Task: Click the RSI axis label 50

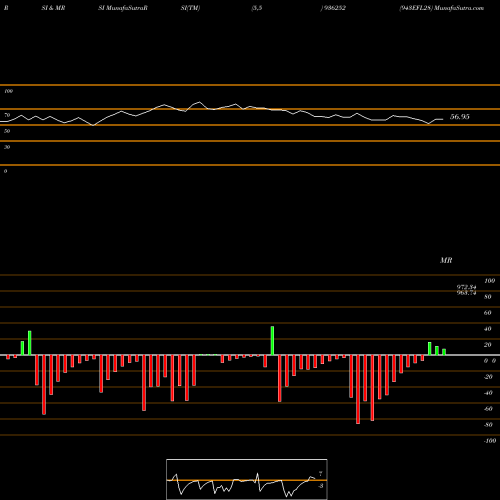Action: click(7, 131)
